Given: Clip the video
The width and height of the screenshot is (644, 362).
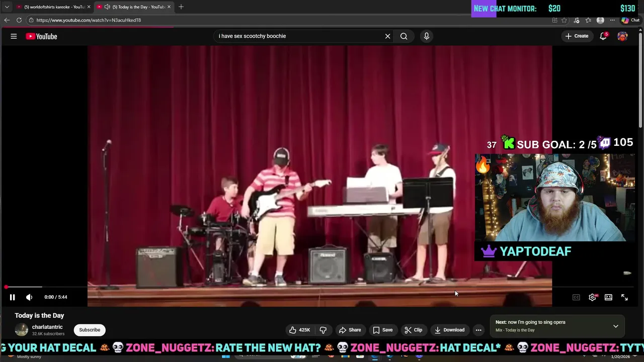Looking at the screenshot, I should [x=413, y=330].
